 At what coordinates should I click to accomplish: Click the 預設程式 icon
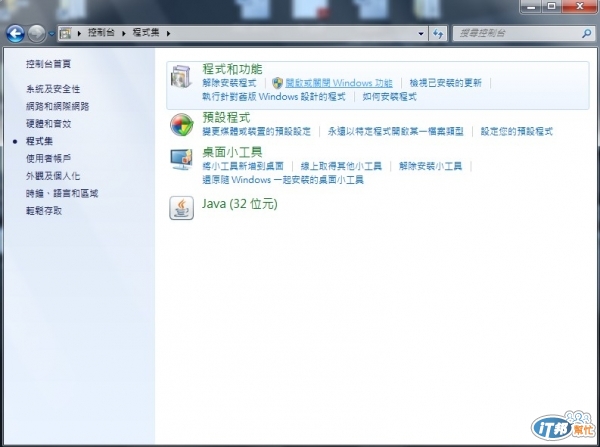click(x=181, y=125)
